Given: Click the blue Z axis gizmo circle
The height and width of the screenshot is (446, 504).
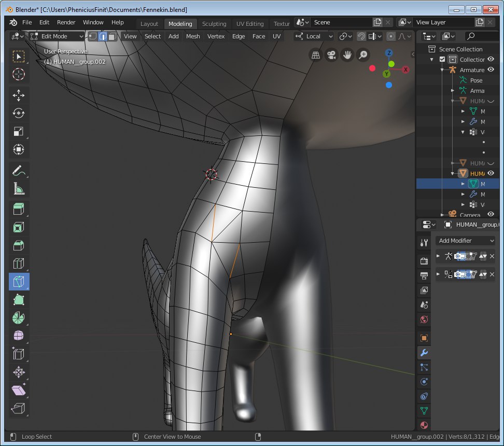Looking at the screenshot, I should click(x=389, y=53).
